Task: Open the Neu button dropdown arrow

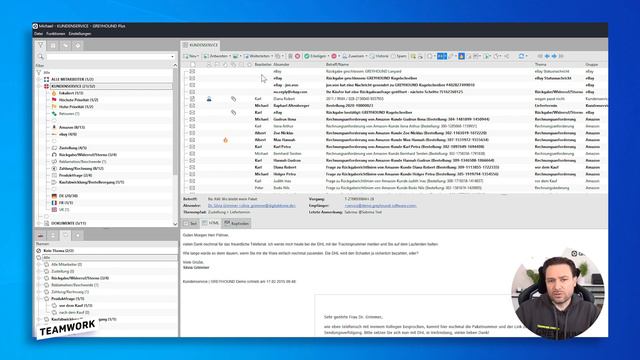Action: (x=199, y=56)
